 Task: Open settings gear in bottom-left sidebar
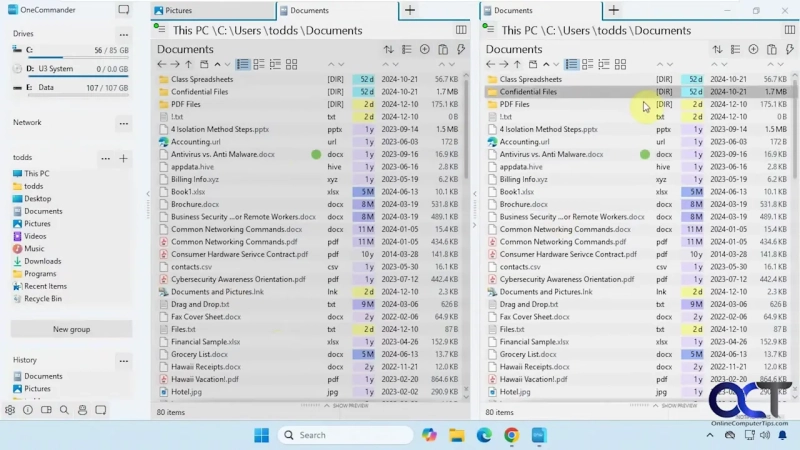(10, 410)
